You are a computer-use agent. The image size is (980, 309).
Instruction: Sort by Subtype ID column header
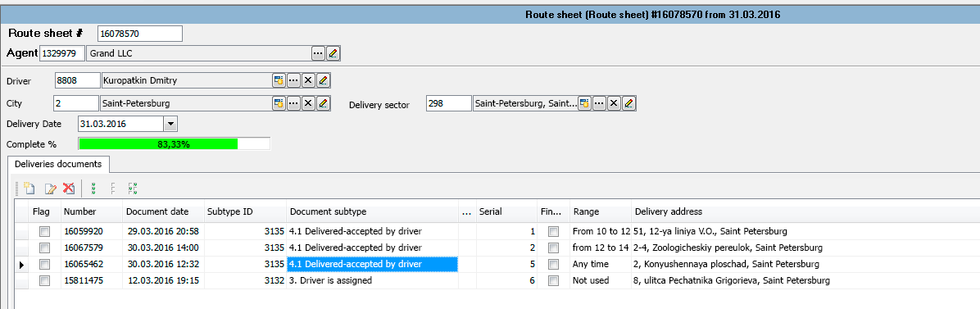coord(245,212)
